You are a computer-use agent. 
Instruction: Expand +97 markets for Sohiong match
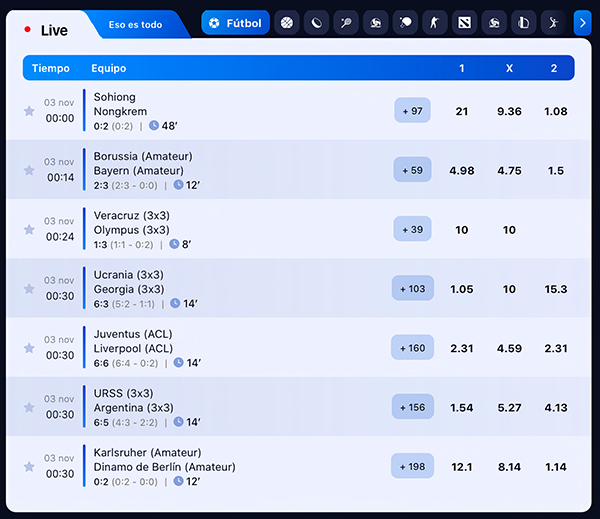pyautogui.click(x=412, y=111)
